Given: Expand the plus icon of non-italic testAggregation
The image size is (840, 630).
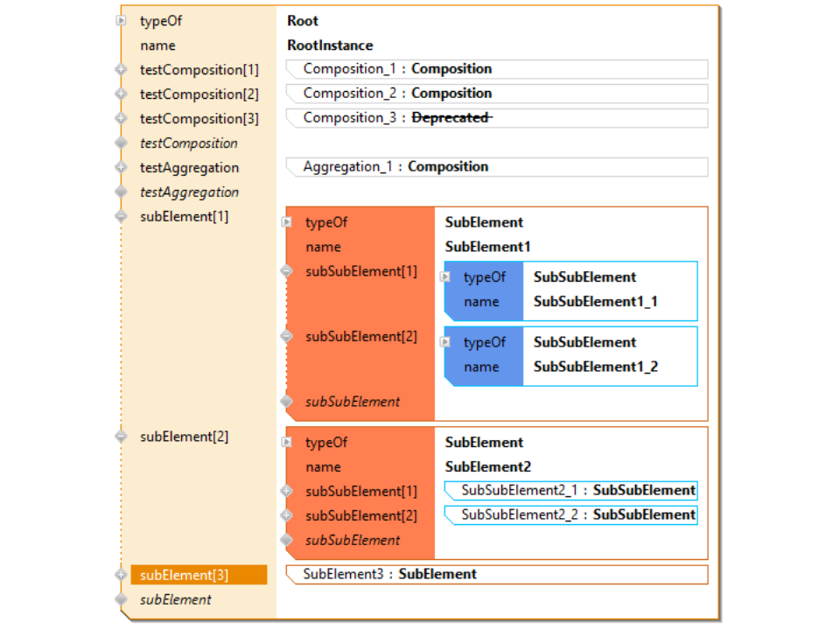Looking at the screenshot, I should 121,168.
